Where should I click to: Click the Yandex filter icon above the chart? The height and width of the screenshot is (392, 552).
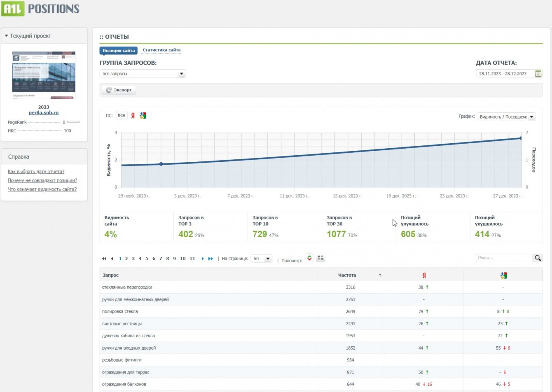tap(133, 116)
